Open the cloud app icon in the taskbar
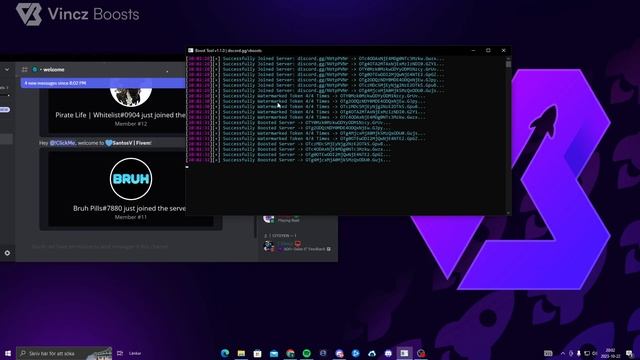 pos(372,353)
